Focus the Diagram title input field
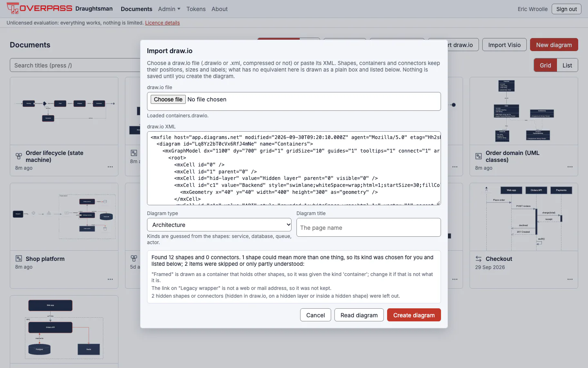 (x=369, y=227)
